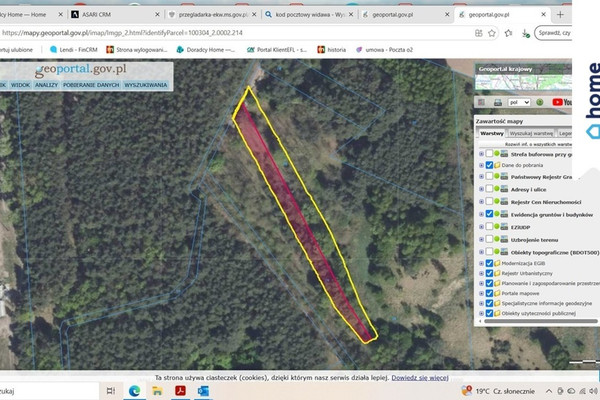Open the POBIERANIE DANYCH menu
Viewport: 600px width, 400px height.
point(91,85)
